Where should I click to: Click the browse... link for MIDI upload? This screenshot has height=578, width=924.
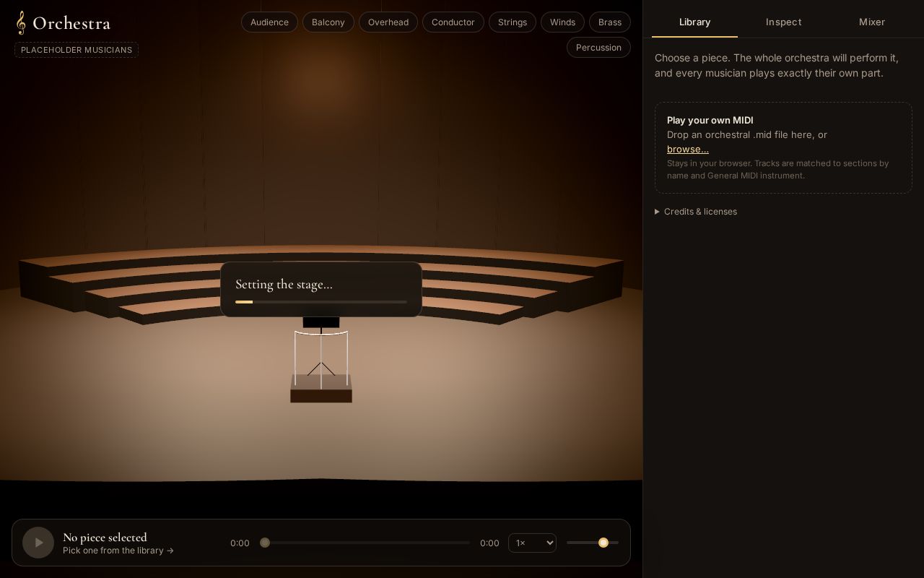tap(688, 150)
